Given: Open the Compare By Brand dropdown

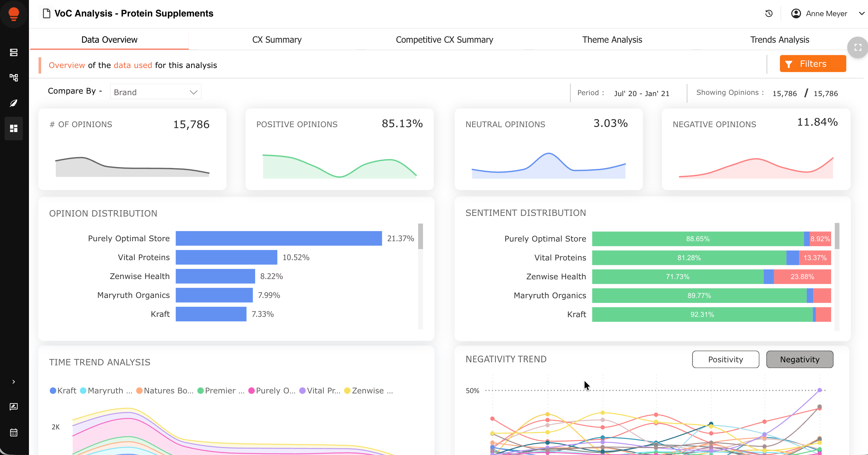Looking at the screenshot, I should [156, 92].
